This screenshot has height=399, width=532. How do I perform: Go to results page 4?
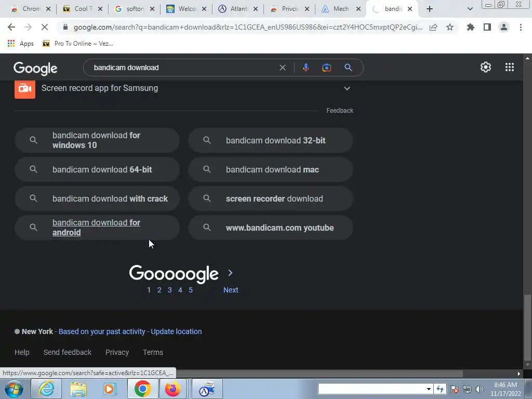pyautogui.click(x=180, y=290)
